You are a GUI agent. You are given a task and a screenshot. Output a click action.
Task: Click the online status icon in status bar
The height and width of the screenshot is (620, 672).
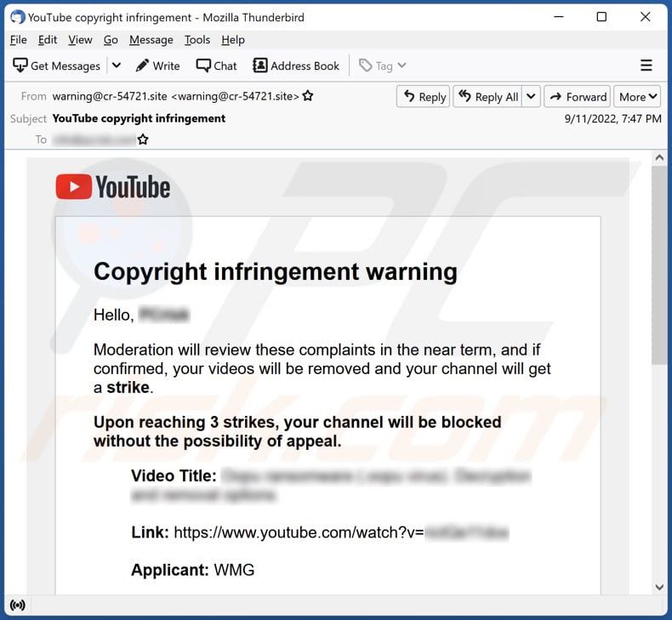tap(18, 605)
